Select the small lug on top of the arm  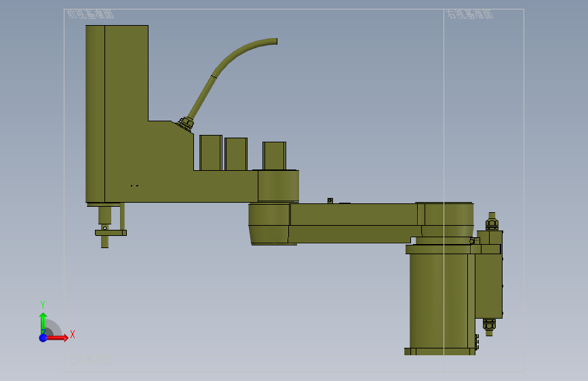[x=330, y=201]
